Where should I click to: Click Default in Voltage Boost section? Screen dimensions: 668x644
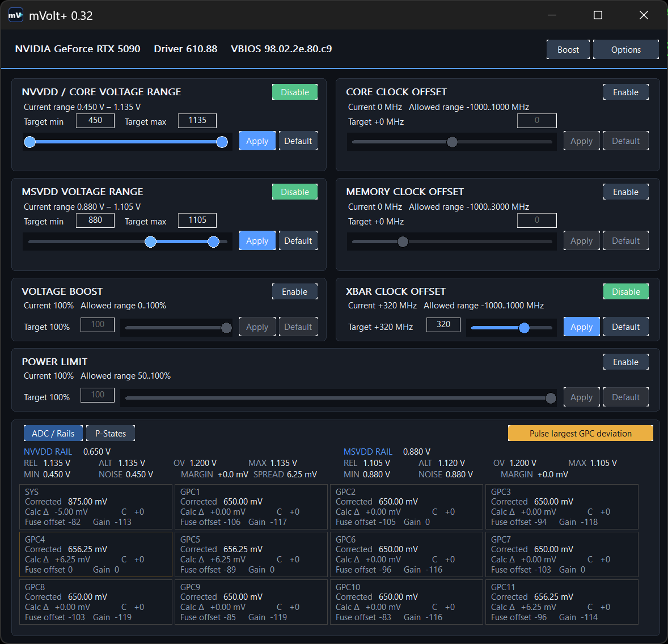coord(298,327)
